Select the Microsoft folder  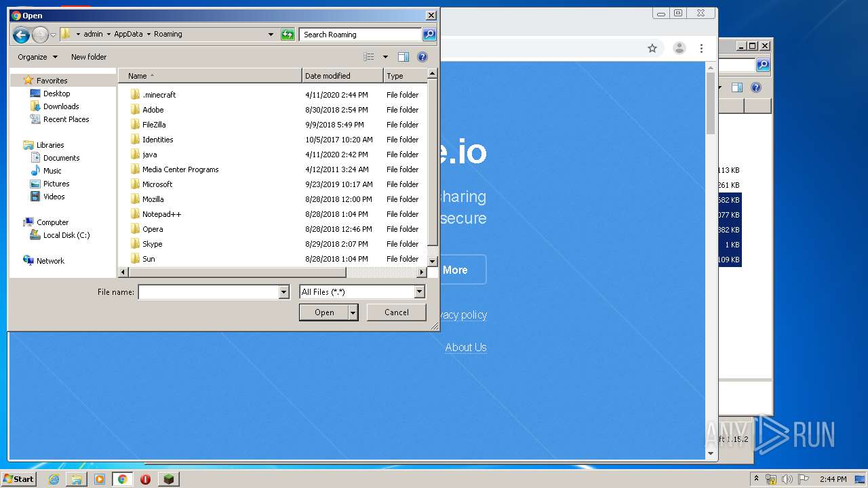[157, 184]
